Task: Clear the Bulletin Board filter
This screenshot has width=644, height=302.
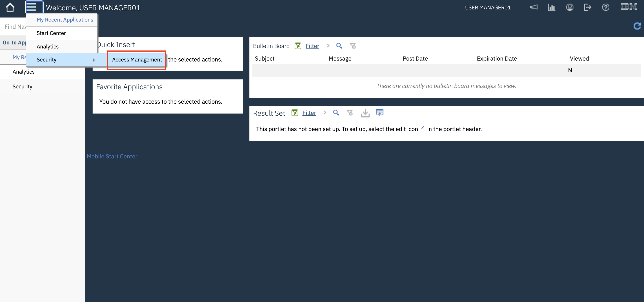Action: tap(353, 46)
